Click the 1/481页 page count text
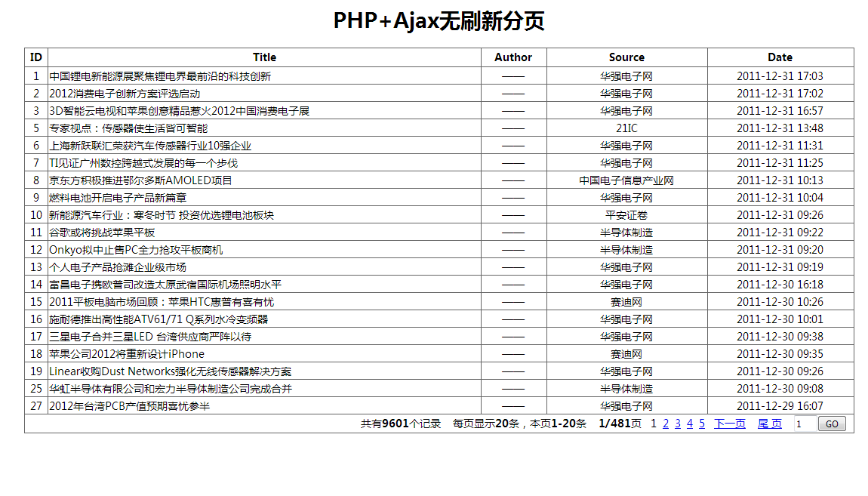 (x=620, y=424)
